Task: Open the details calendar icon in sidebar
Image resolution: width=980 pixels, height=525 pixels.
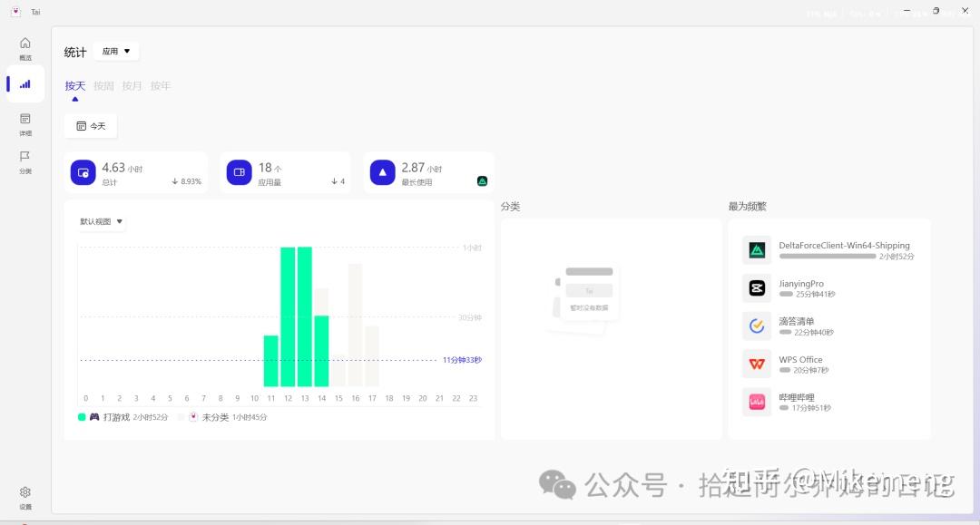Action: click(25, 119)
